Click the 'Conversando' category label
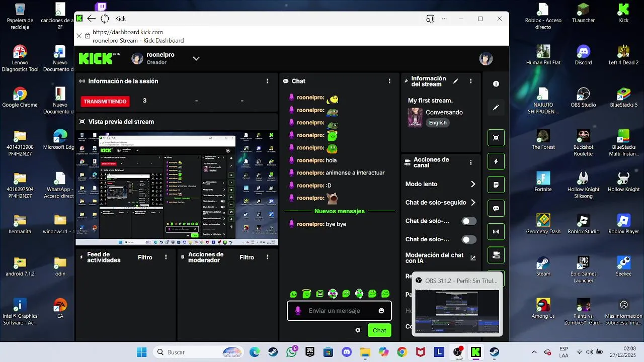 point(444,112)
